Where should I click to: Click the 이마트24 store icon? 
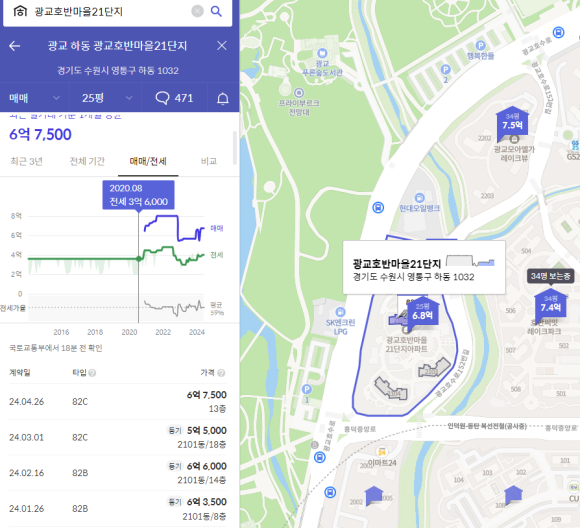click(382, 451)
